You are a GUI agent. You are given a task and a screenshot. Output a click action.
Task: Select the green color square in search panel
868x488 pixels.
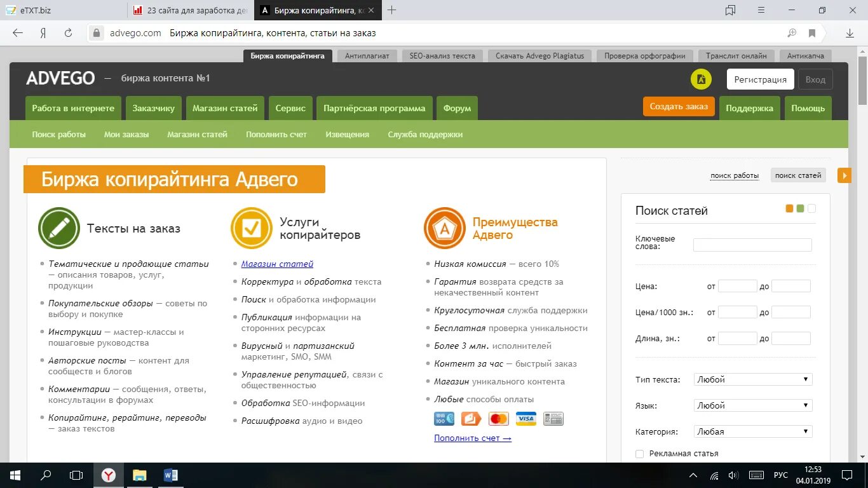coord(800,208)
